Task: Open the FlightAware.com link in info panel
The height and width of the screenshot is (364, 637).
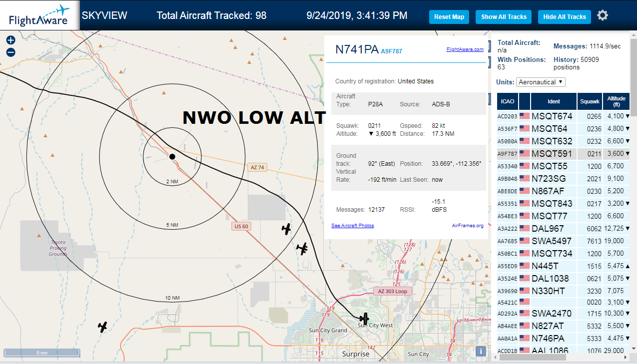Action: point(465,49)
